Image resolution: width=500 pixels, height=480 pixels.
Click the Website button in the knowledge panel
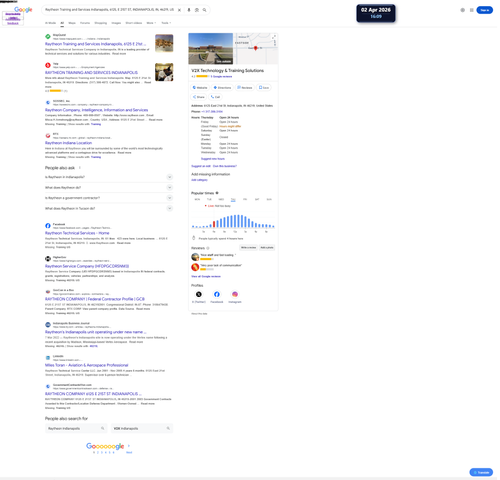(200, 88)
